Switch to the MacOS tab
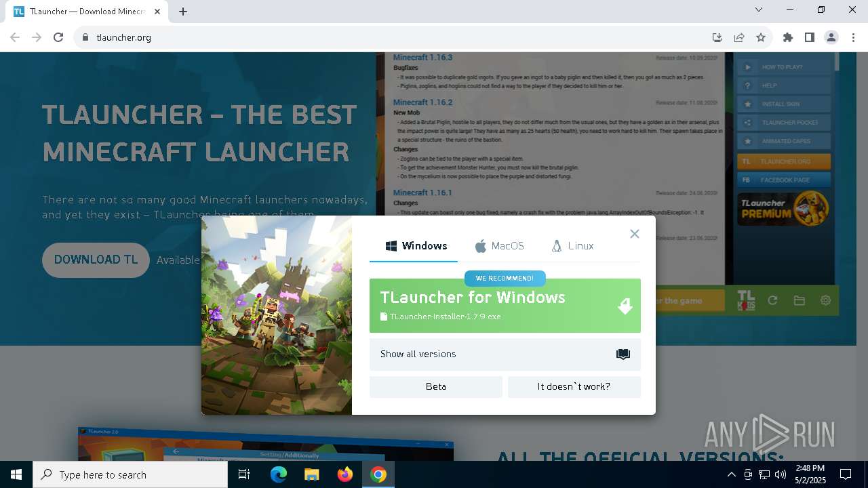 click(x=499, y=246)
